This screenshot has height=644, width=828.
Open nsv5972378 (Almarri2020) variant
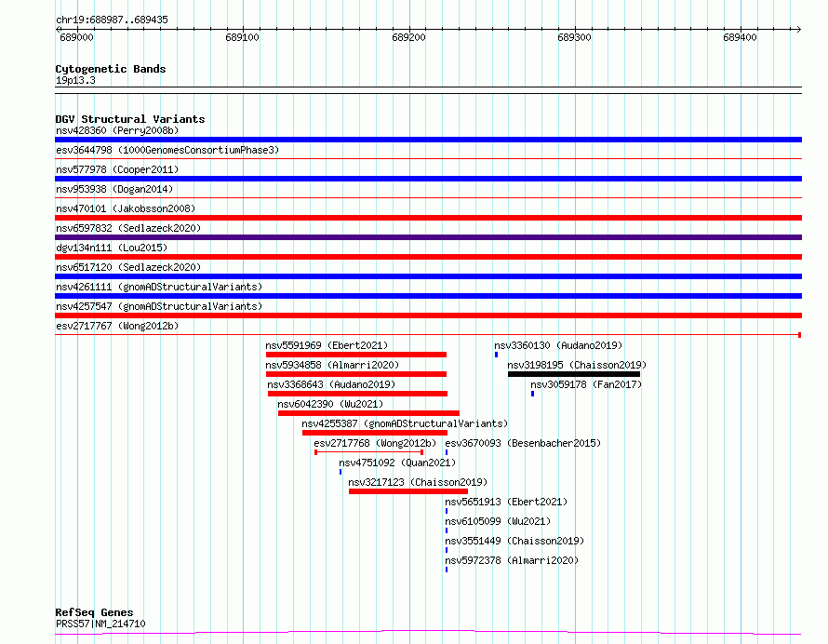512,560
